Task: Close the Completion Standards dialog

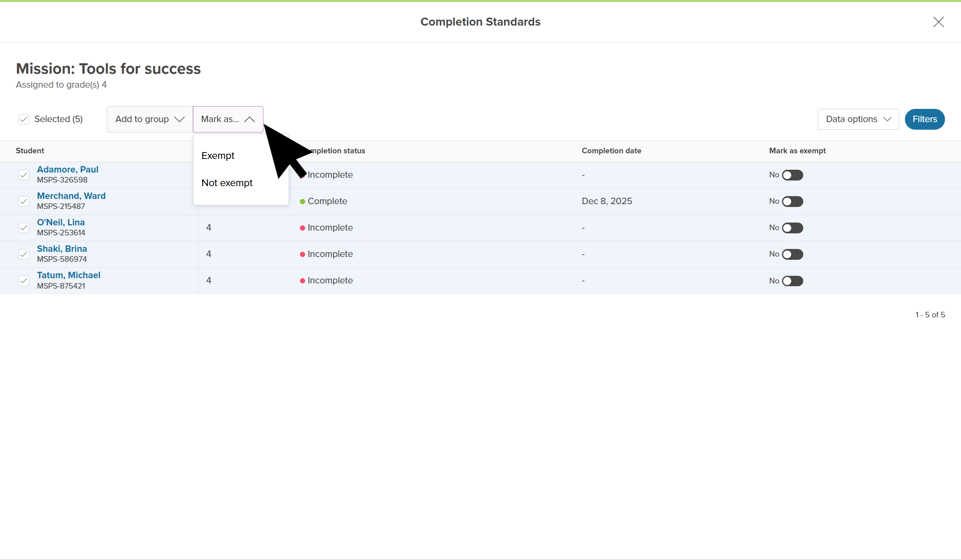Action: point(938,22)
